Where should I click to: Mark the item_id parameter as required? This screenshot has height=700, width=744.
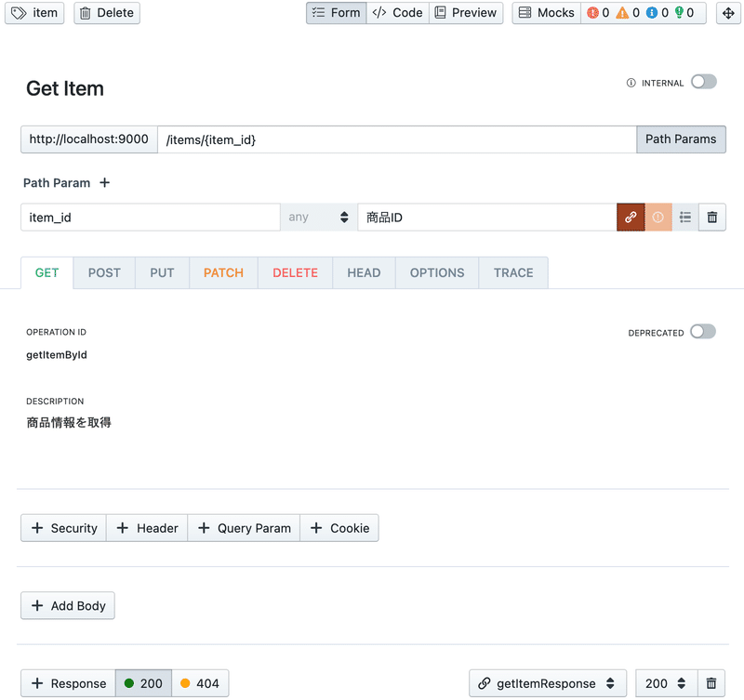click(658, 217)
